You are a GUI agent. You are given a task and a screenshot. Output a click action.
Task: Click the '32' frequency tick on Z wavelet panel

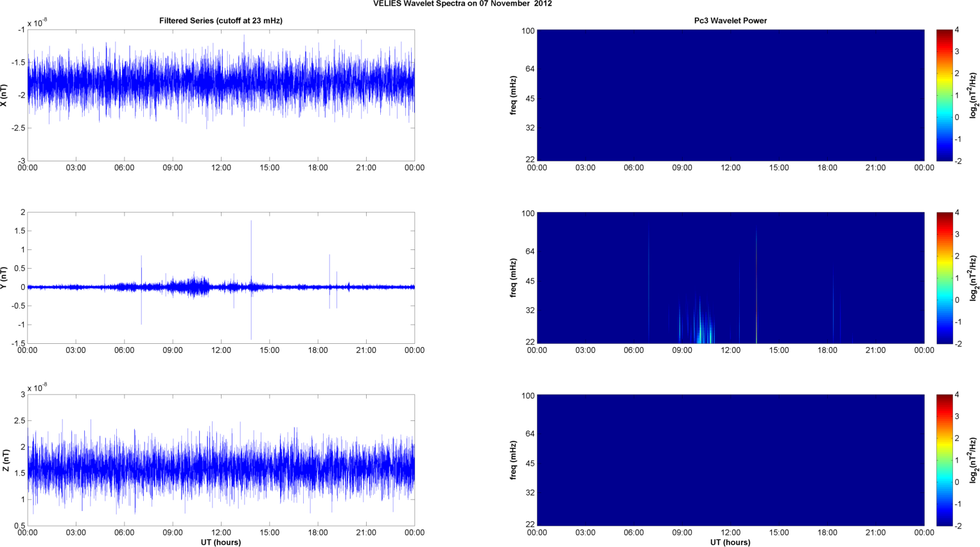[530, 493]
